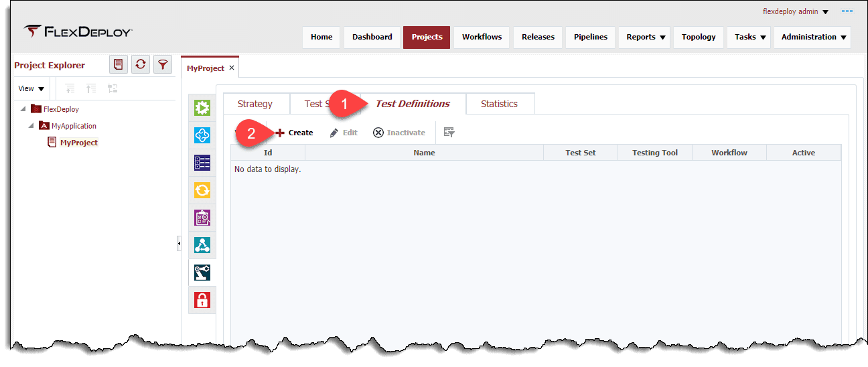This screenshot has height=367, width=868.
Task: Open the Topology page
Action: point(699,37)
